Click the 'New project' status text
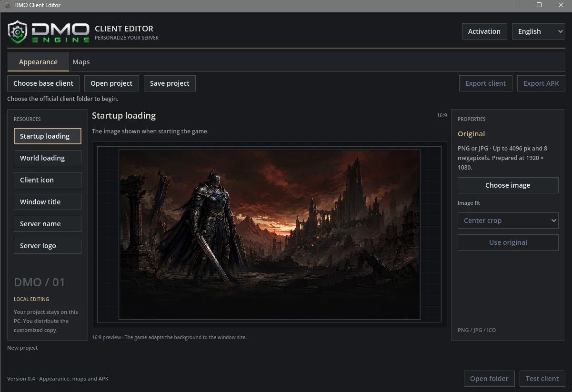 (x=22, y=348)
